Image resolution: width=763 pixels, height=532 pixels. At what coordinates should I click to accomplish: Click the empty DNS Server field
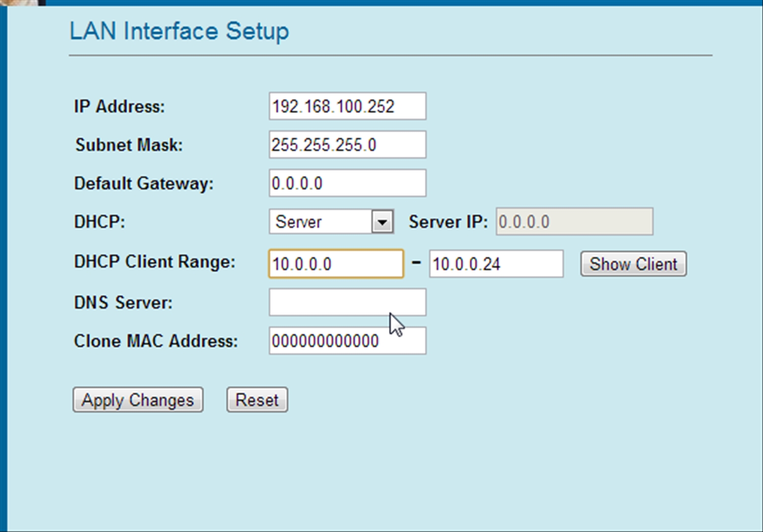tap(347, 302)
